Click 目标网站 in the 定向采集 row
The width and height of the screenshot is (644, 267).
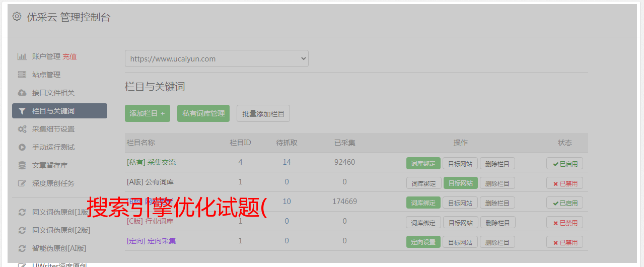pyautogui.click(x=460, y=242)
